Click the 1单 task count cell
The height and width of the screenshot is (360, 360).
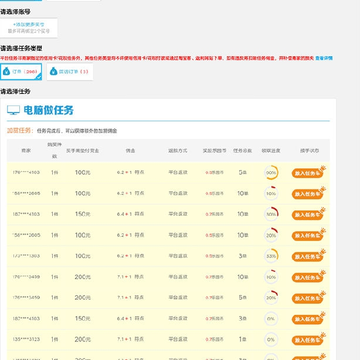pyautogui.click(x=243, y=339)
